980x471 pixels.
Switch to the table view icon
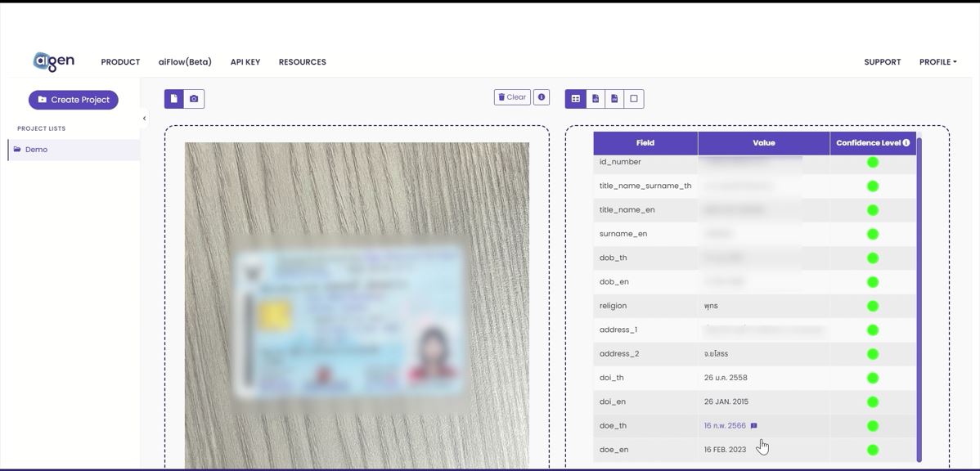(x=576, y=98)
